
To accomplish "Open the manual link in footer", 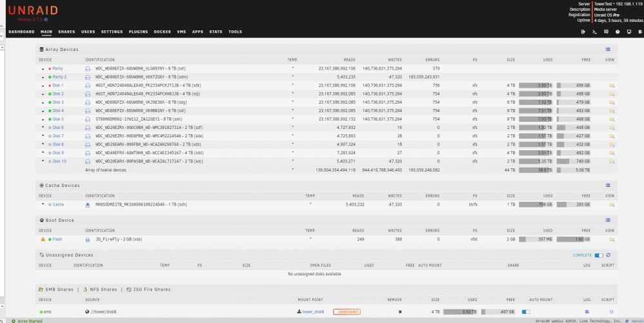I will click(x=638, y=321).
